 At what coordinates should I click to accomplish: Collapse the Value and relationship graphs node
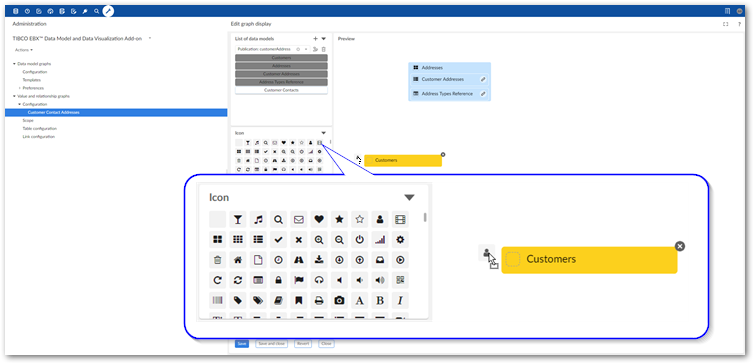coord(14,96)
